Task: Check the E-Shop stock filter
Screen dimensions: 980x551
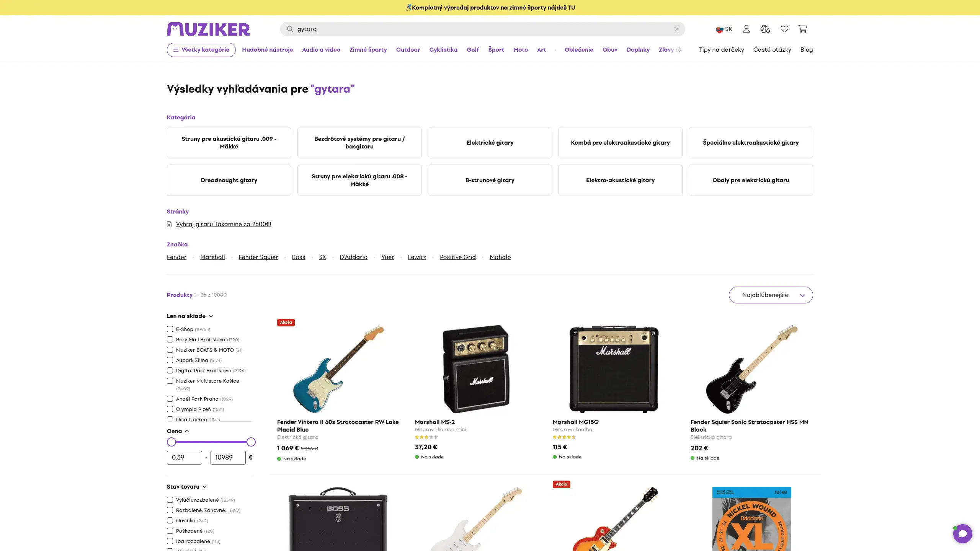Action: pyautogui.click(x=170, y=329)
